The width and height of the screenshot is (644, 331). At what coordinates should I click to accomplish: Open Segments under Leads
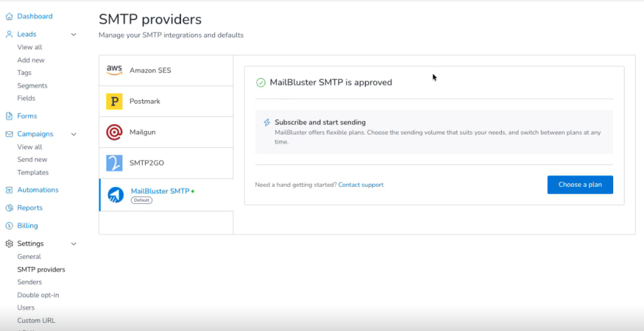[32, 86]
